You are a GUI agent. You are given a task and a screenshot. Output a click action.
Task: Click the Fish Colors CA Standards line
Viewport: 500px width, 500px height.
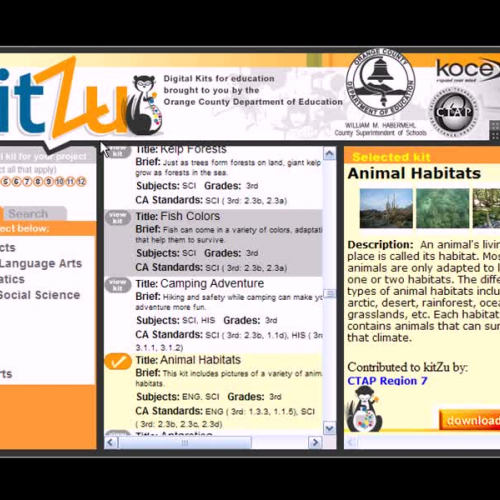click(x=211, y=267)
